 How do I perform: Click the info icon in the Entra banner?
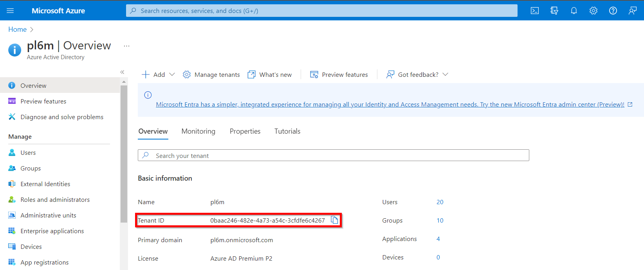click(148, 95)
